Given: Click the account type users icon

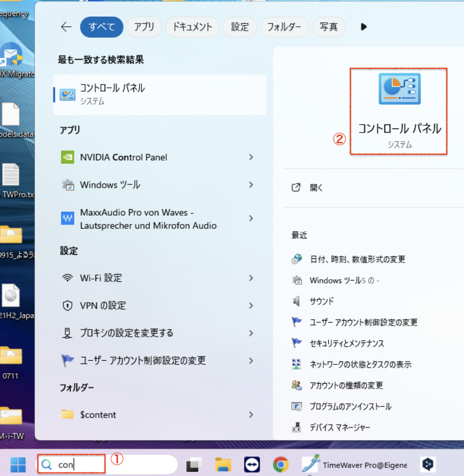Looking at the screenshot, I should (x=297, y=385).
